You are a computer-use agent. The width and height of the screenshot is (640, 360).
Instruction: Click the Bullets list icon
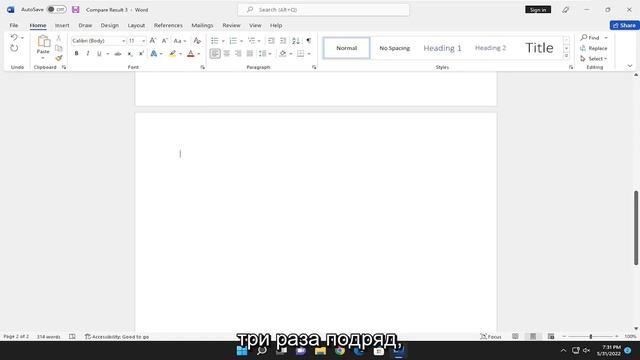click(215, 40)
